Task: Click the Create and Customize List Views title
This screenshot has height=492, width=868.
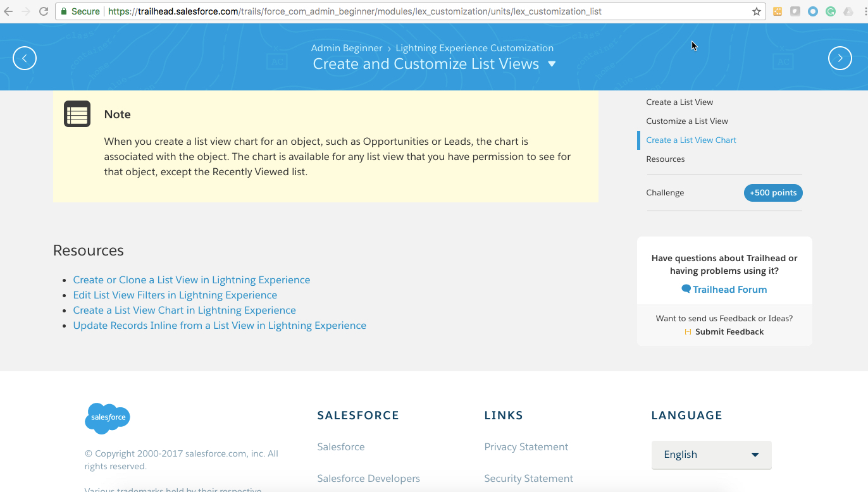Action: click(x=426, y=64)
